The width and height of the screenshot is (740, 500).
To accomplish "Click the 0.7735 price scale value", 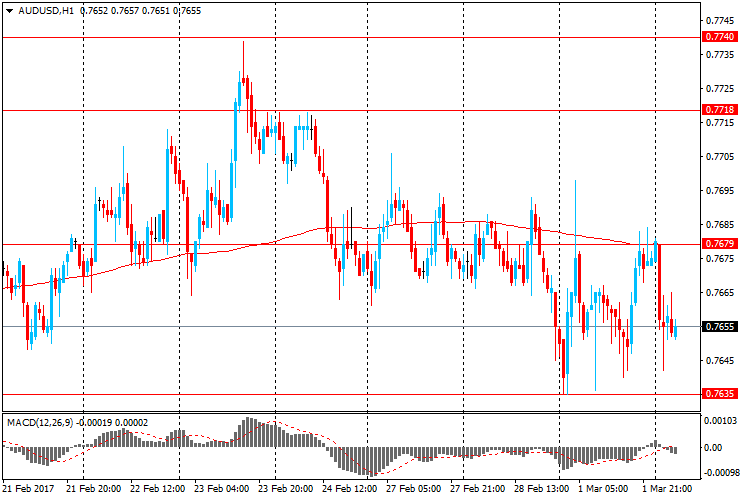I will 720,55.
